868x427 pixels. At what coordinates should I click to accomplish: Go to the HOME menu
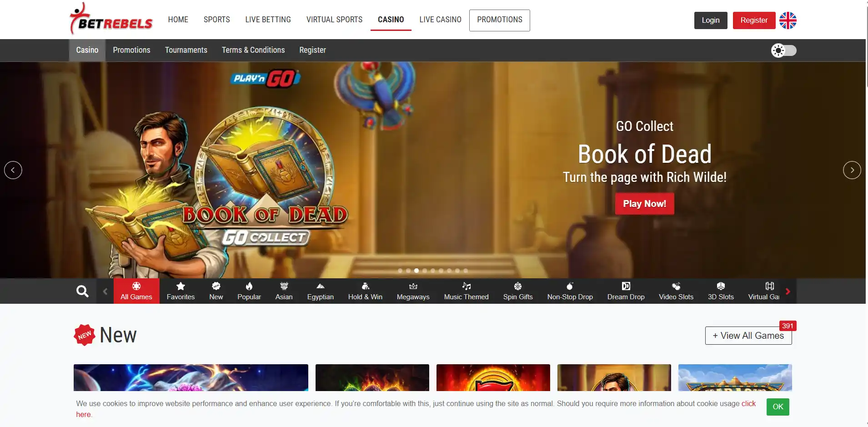coord(178,20)
